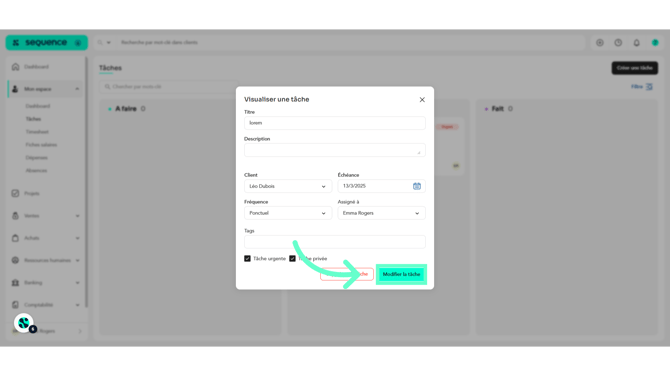Click the Chercher par mots-clé task search field
Image resolution: width=670 pixels, height=376 pixels.
(x=169, y=87)
